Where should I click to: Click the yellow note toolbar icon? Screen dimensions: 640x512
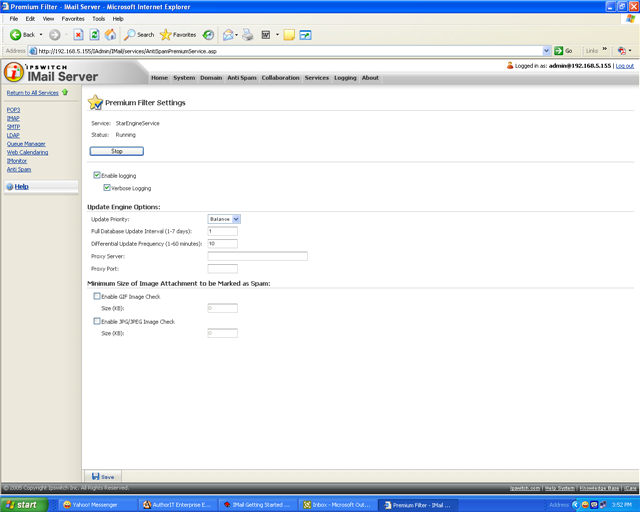289,35
